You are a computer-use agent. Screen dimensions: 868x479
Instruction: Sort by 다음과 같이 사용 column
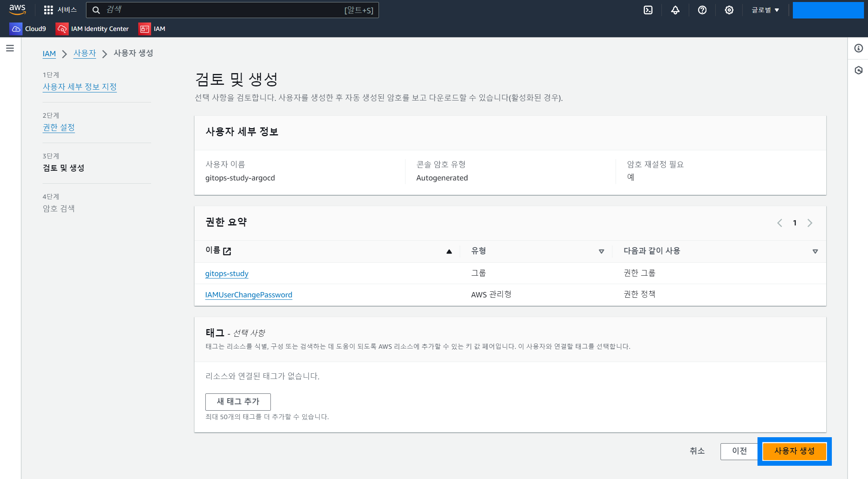[815, 252]
